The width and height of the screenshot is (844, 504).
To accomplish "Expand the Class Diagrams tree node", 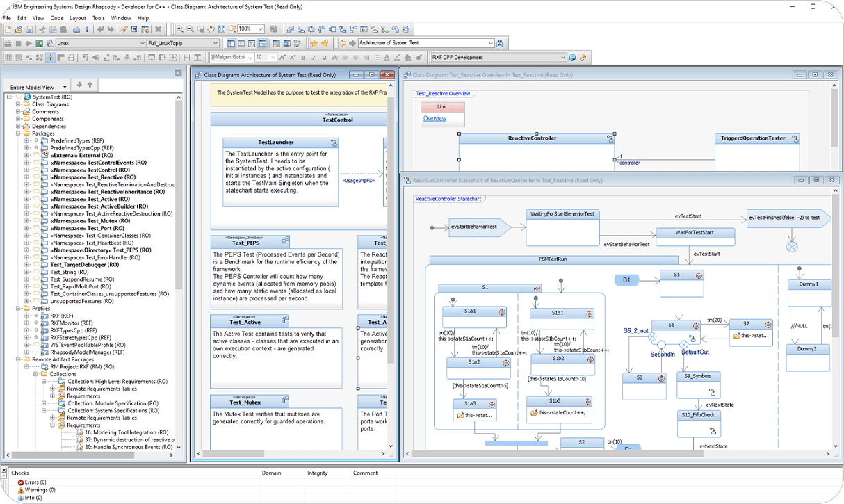I will (x=18, y=104).
